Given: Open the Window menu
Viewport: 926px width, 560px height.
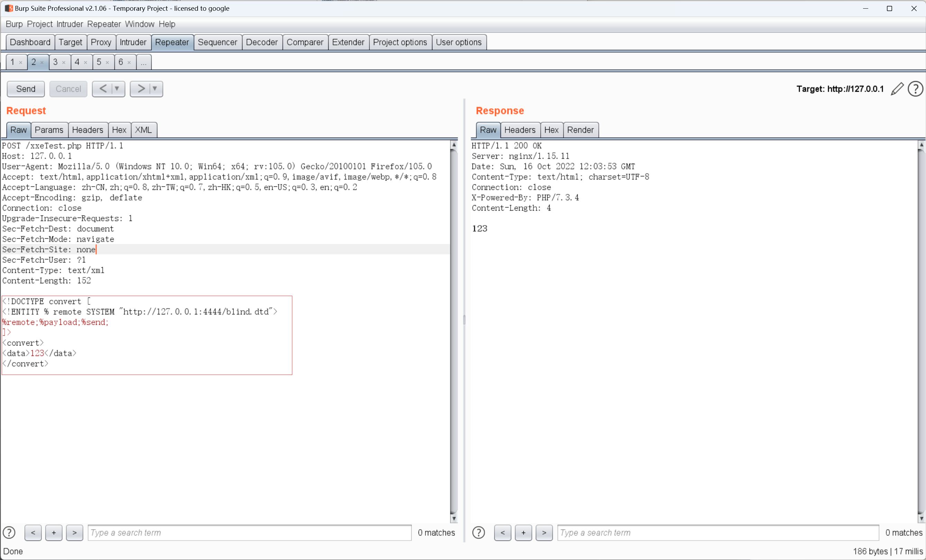Looking at the screenshot, I should tap(139, 24).
